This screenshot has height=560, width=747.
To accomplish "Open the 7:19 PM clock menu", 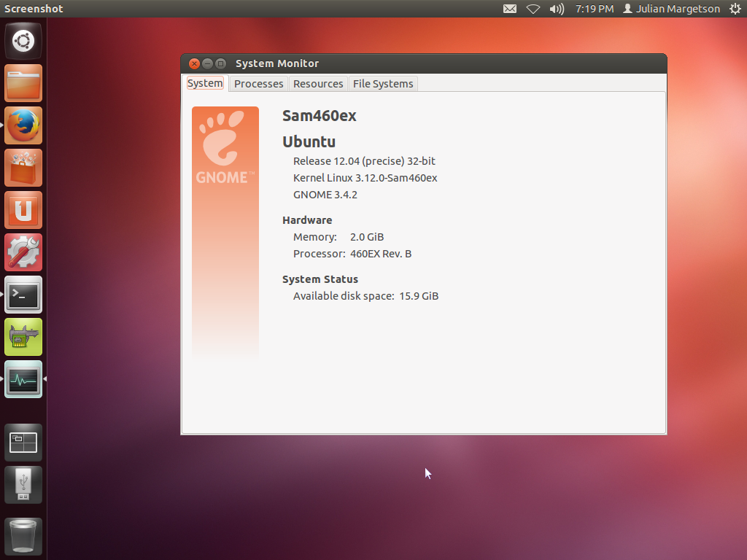I will [595, 9].
